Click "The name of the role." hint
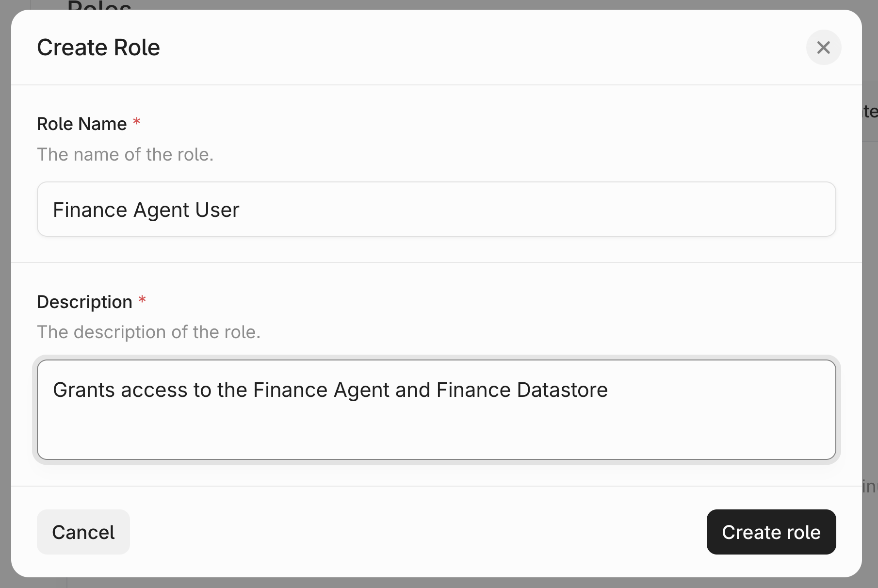 tap(125, 154)
